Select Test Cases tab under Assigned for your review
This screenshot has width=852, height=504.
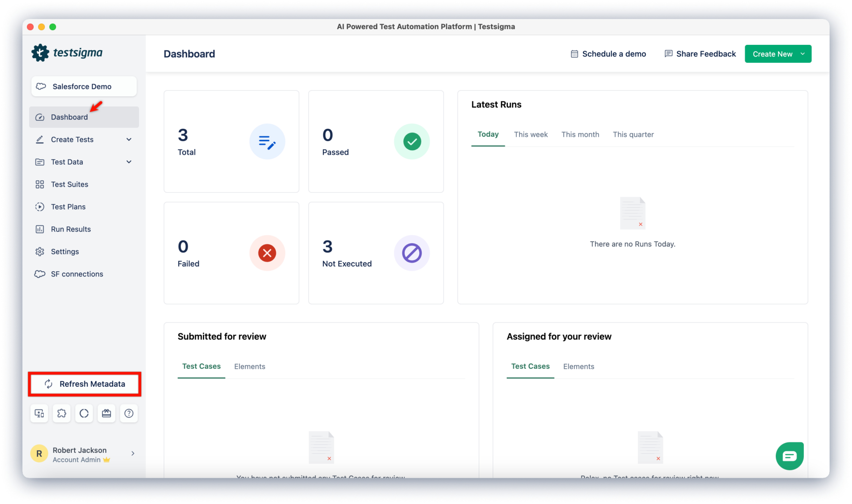tap(530, 367)
